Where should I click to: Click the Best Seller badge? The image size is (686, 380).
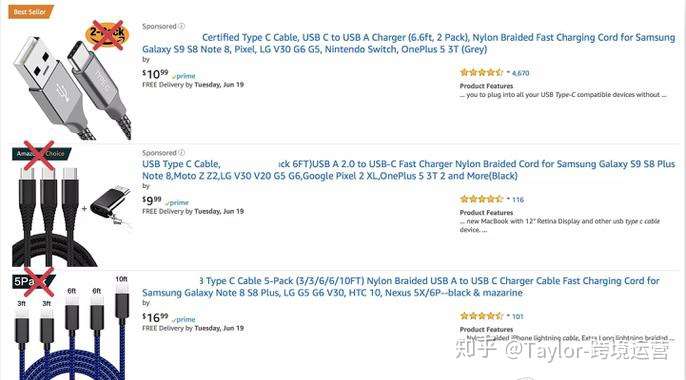(x=30, y=12)
